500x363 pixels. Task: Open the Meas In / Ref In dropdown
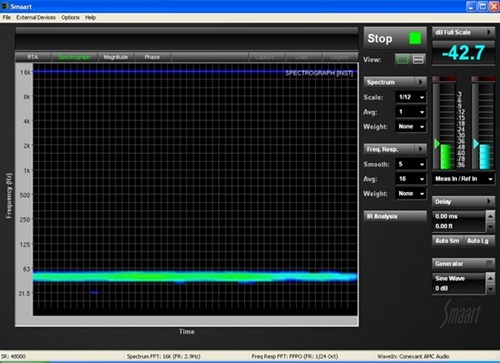[463, 179]
